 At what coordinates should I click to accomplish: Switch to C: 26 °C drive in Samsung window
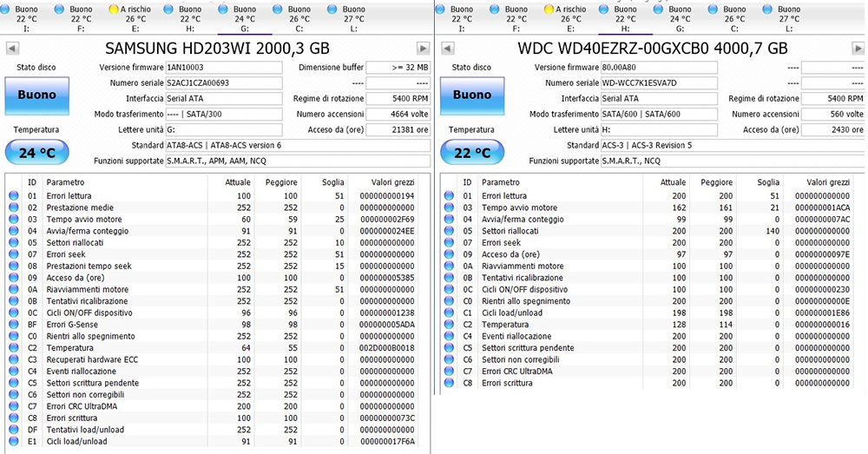pos(294,17)
